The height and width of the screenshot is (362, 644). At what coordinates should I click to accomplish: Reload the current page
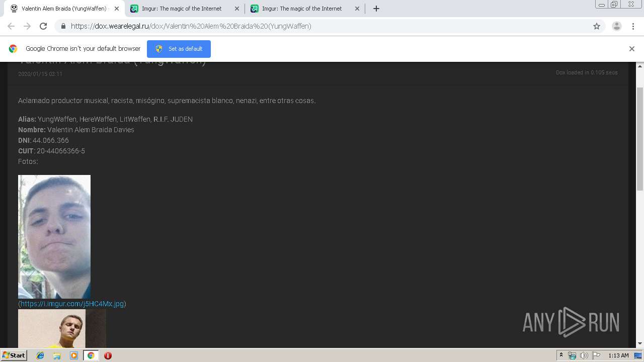[x=43, y=26]
